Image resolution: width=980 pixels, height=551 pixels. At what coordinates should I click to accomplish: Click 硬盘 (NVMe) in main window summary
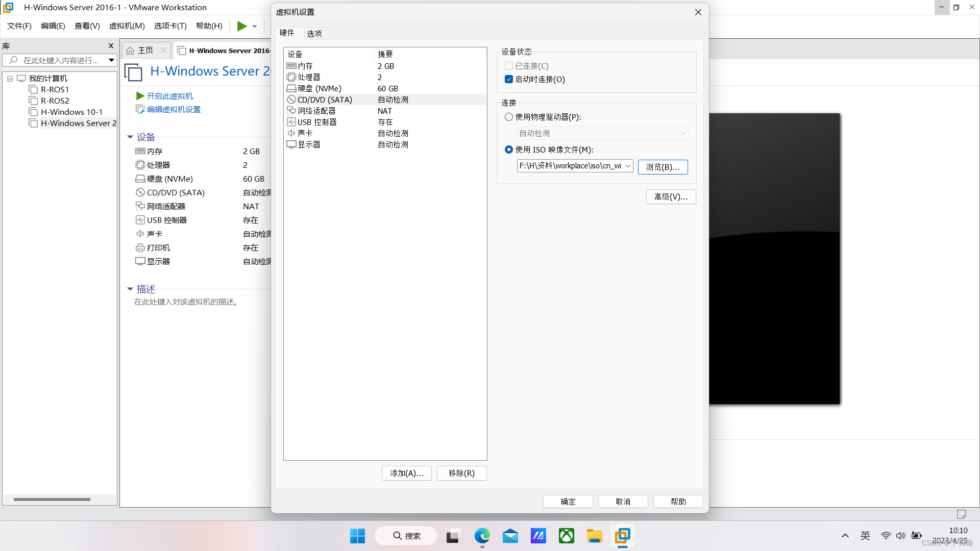pos(170,179)
